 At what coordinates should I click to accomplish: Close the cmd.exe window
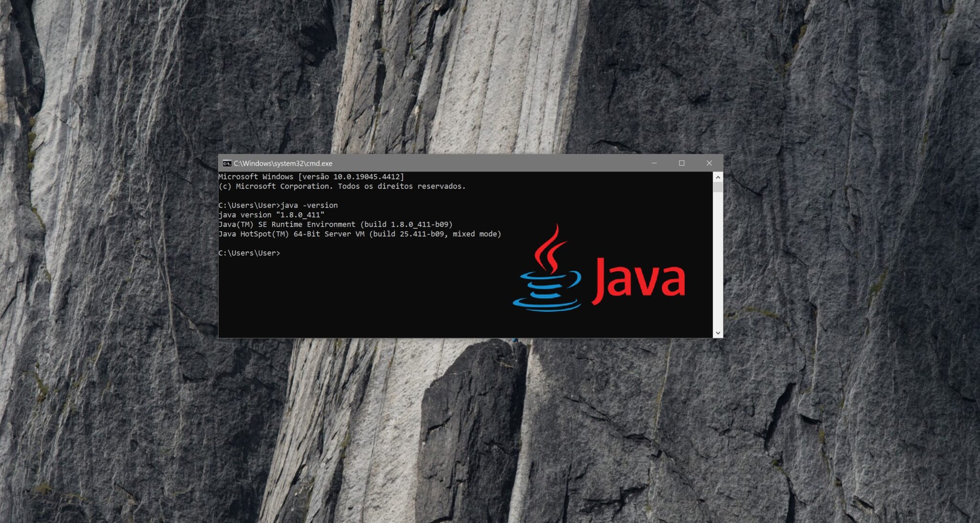(709, 163)
